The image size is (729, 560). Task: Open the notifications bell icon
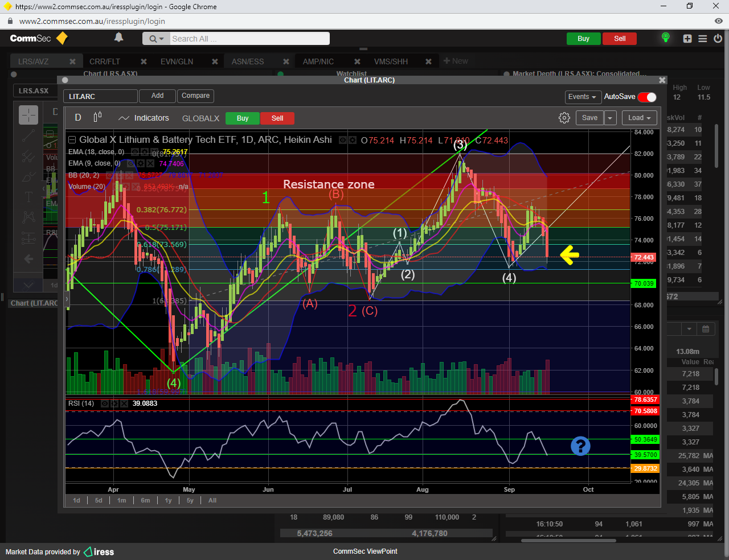pos(118,38)
